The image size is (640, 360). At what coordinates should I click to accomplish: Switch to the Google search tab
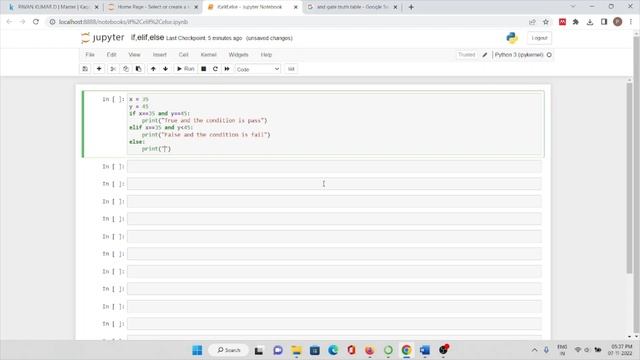coord(352,7)
